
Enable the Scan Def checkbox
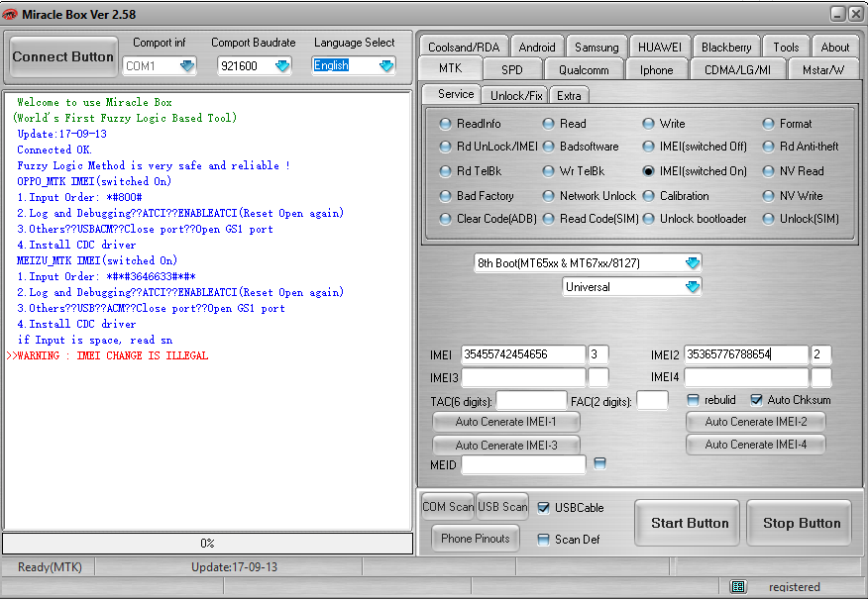pyautogui.click(x=544, y=540)
